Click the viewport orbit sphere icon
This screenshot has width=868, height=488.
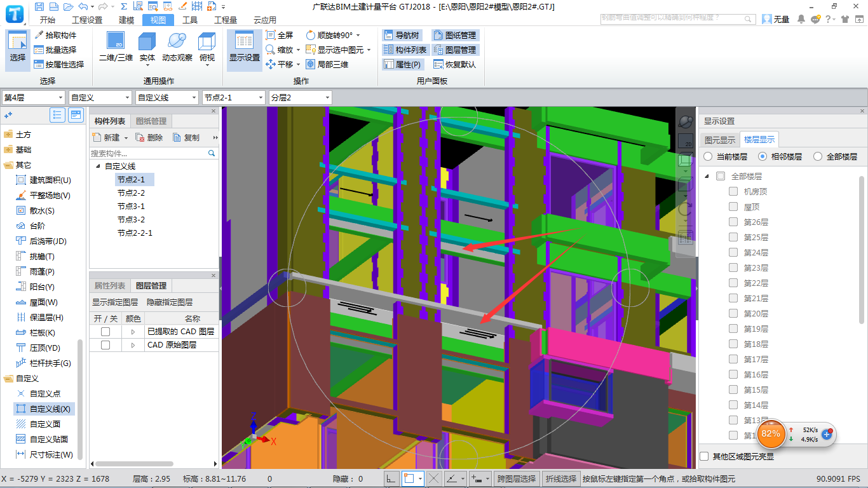[686, 121]
